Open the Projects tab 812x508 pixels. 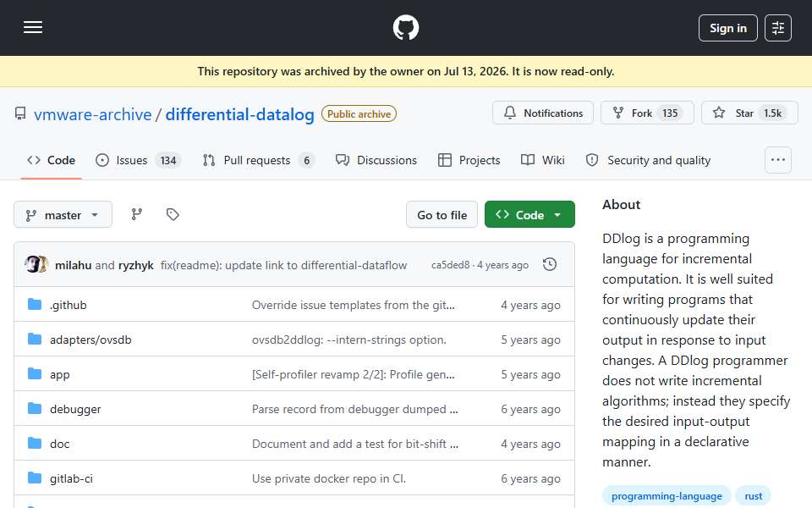click(469, 160)
